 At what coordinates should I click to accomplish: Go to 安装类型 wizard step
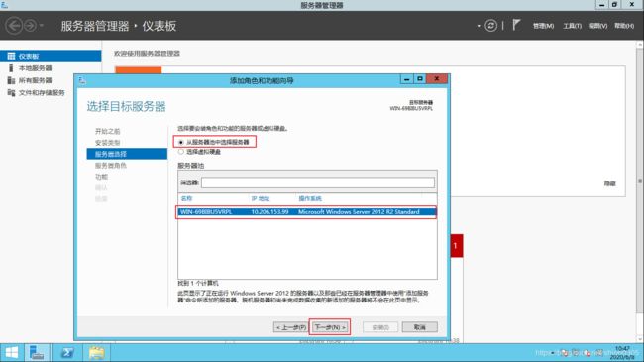[x=108, y=143]
